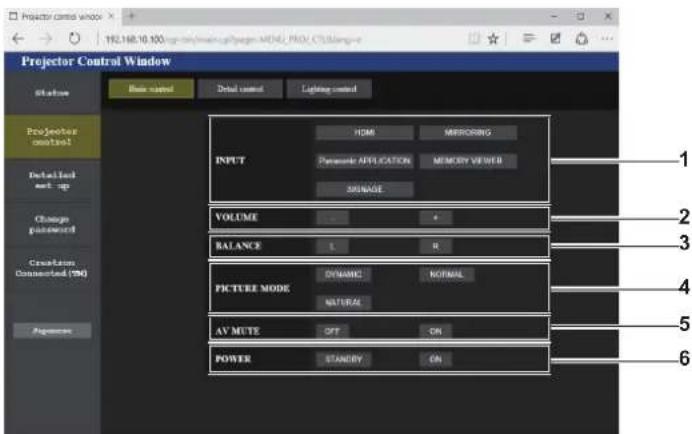The image size is (692, 434).
Task: Turn AV MUTE on
Action: point(436,331)
